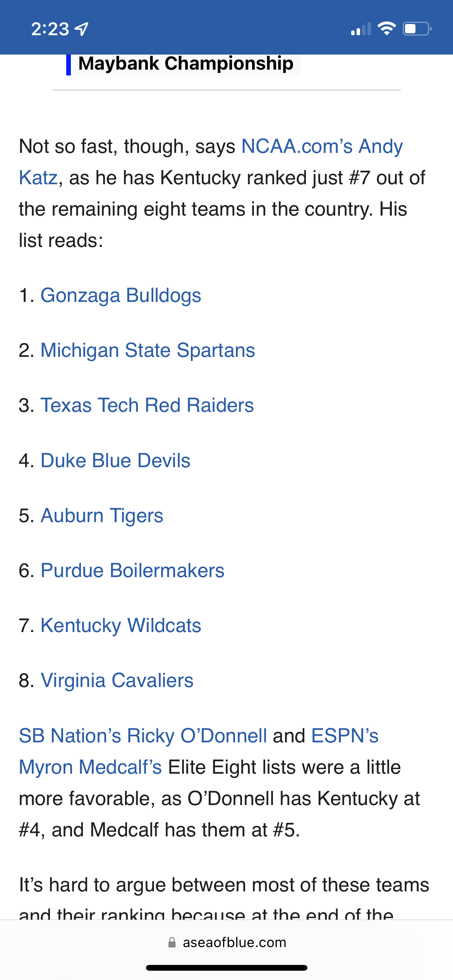Screen dimensions: 453x980
Task: Open the Maybank Championship headline
Action: click(186, 63)
